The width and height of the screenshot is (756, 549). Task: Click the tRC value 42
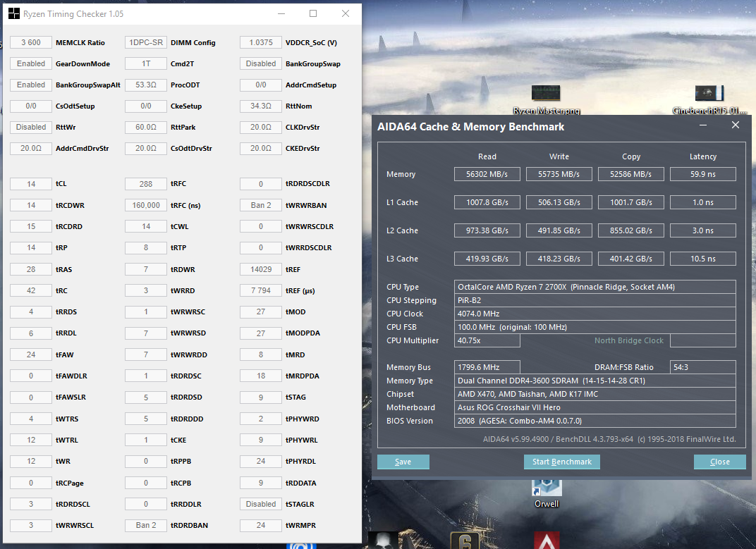31,290
